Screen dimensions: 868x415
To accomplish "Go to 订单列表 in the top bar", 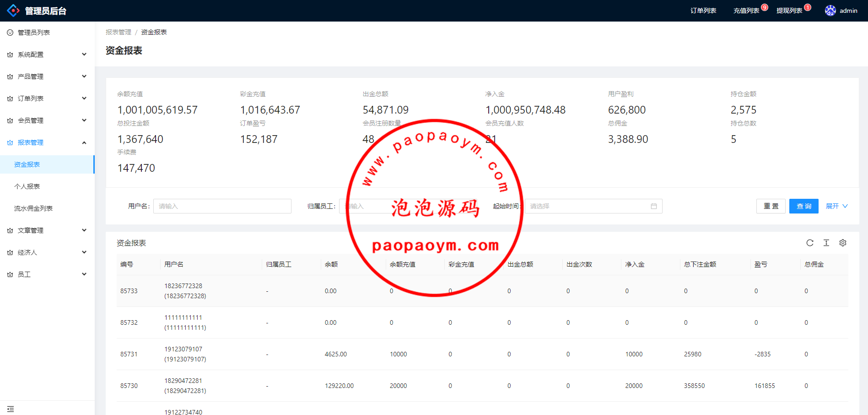I will point(703,11).
